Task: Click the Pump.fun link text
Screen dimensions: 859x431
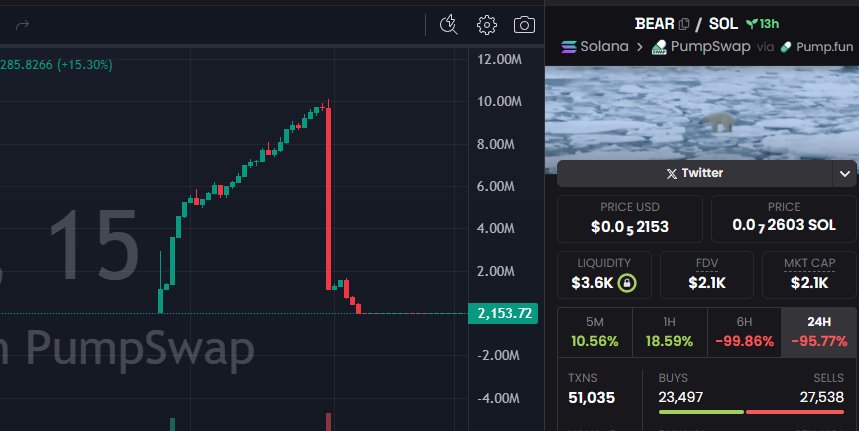Action: tap(823, 46)
